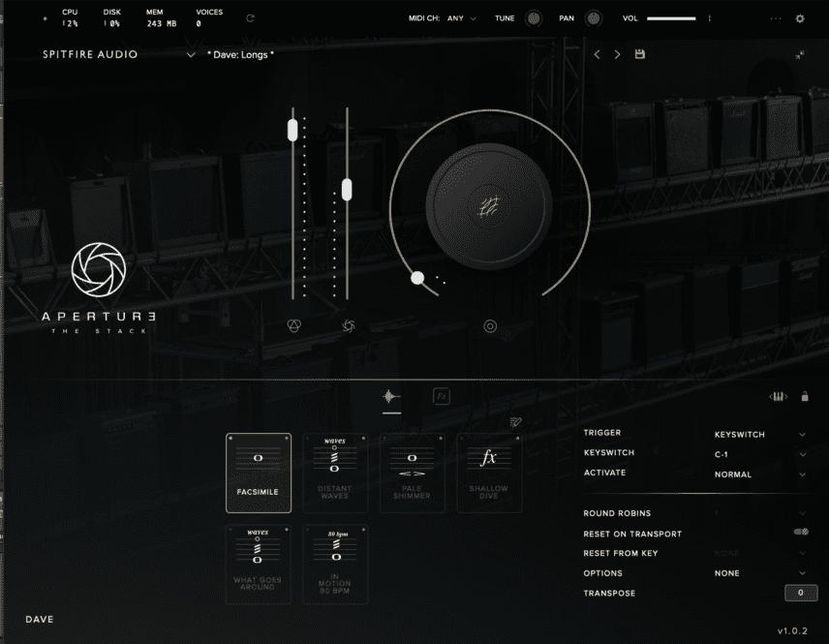Click the DAVE label at bottom left

click(40, 619)
